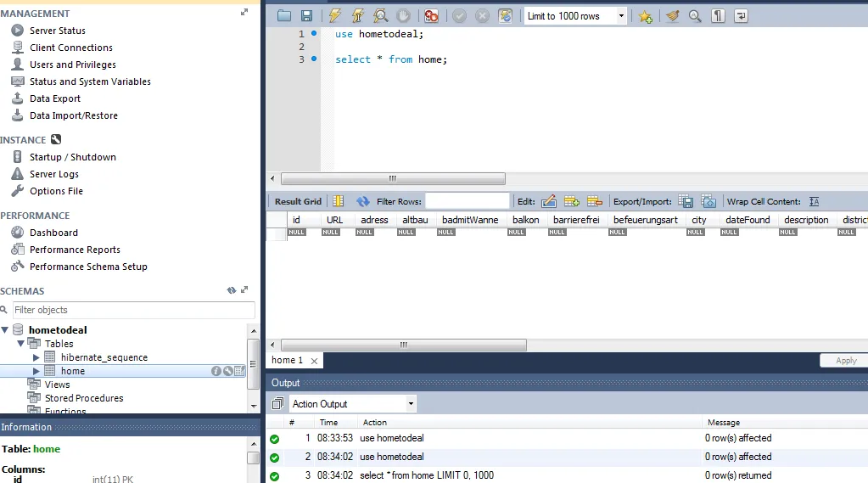
Task: Click the result grid horizontal scrollbar
Action: (x=404, y=345)
